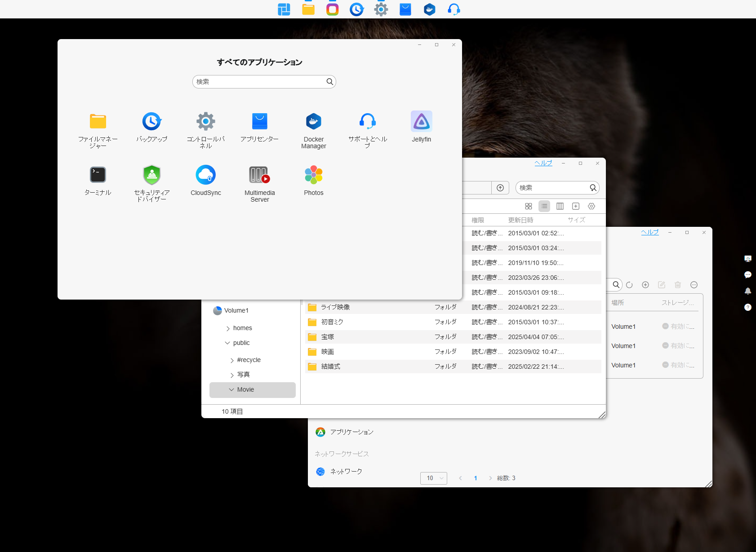This screenshot has height=552, width=756.
Task: Launch the Photos app
Action: pos(313,175)
